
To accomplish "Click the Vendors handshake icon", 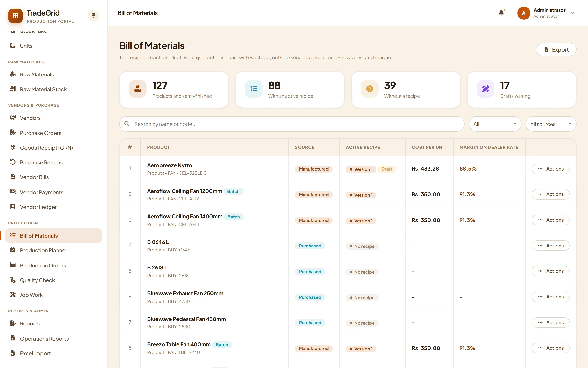I will [x=13, y=118].
